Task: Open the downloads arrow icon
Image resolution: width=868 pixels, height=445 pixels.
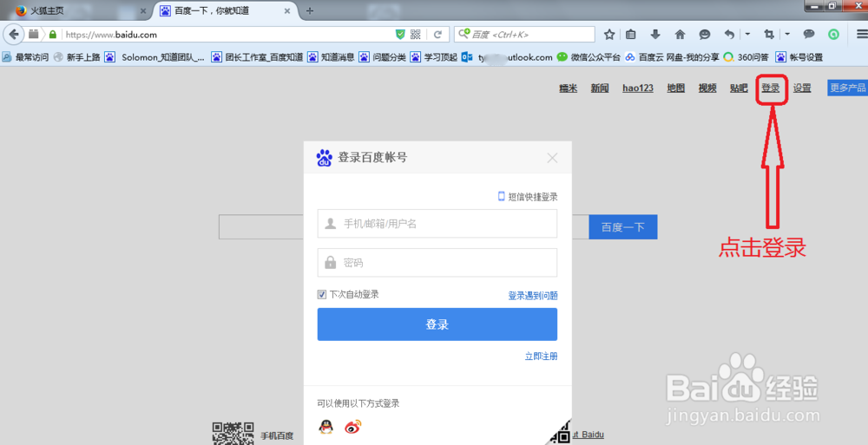Action: (655, 35)
